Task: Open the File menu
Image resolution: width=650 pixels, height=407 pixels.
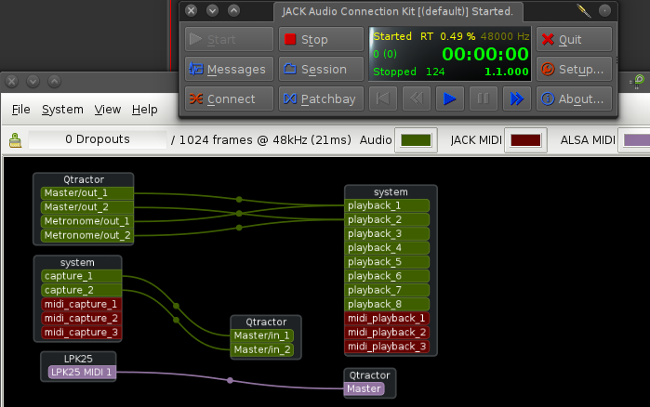Action: pos(21,109)
